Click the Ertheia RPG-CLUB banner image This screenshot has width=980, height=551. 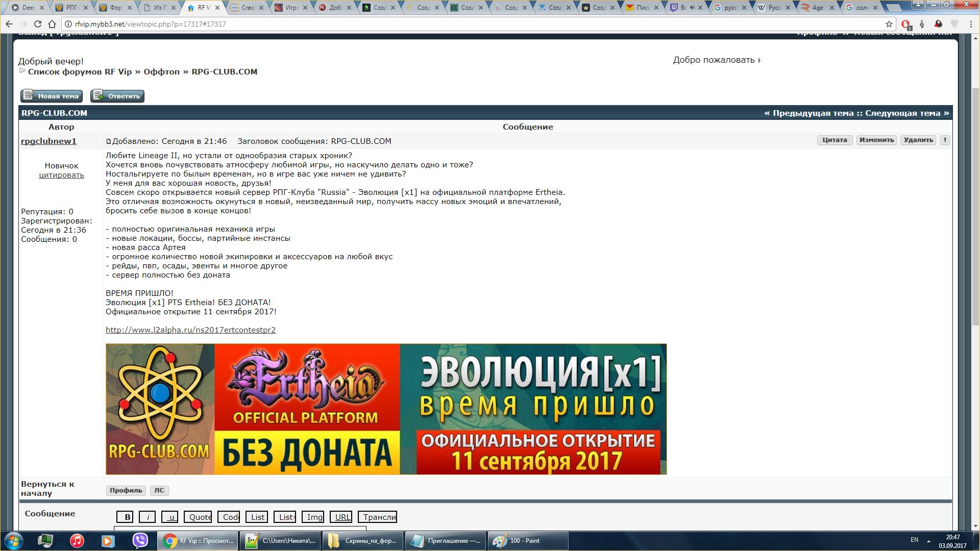point(386,409)
